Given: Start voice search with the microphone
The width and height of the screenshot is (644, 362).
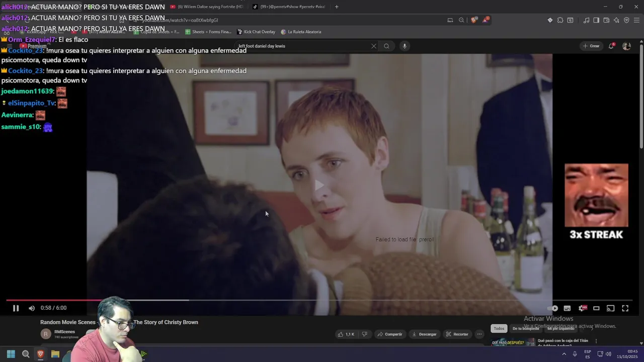Looking at the screenshot, I should (404, 46).
